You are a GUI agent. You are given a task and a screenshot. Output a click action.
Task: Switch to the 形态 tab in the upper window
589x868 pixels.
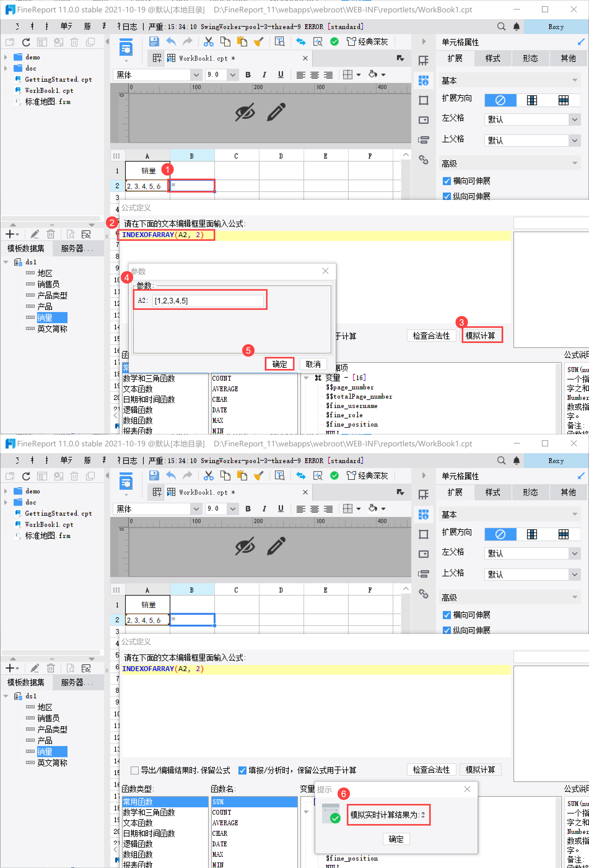(530, 58)
